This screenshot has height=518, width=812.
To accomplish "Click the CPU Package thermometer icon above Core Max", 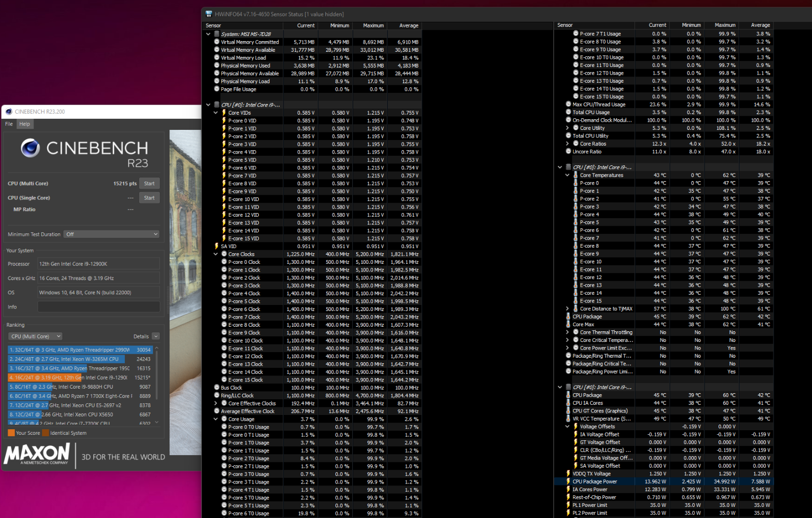I will (x=568, y=317).
